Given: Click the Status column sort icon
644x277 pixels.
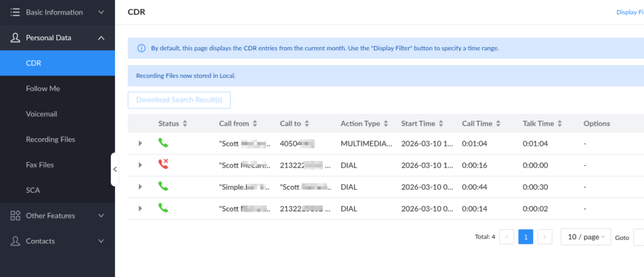Looking at the screenshot, I should [x=185, y=124].
